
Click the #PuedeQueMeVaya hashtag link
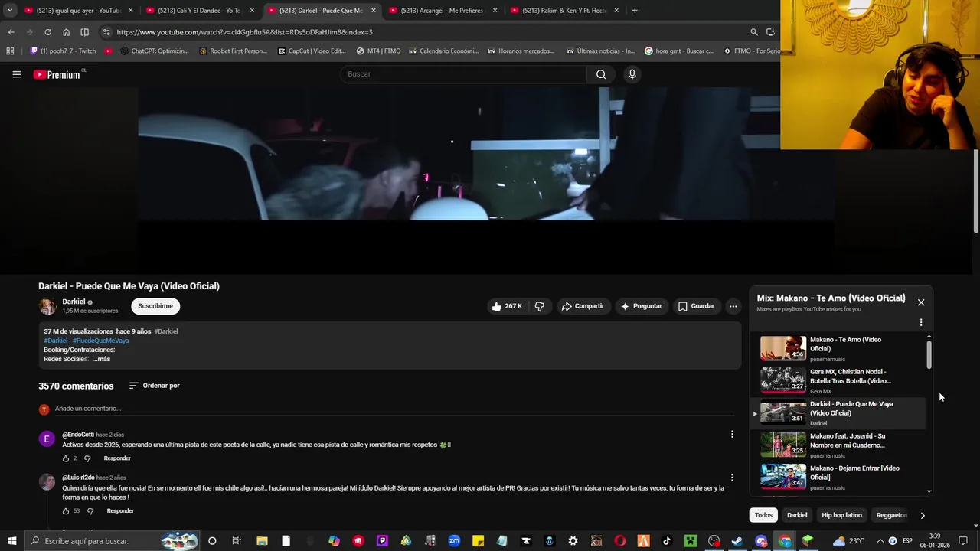(x=100, y=341)
